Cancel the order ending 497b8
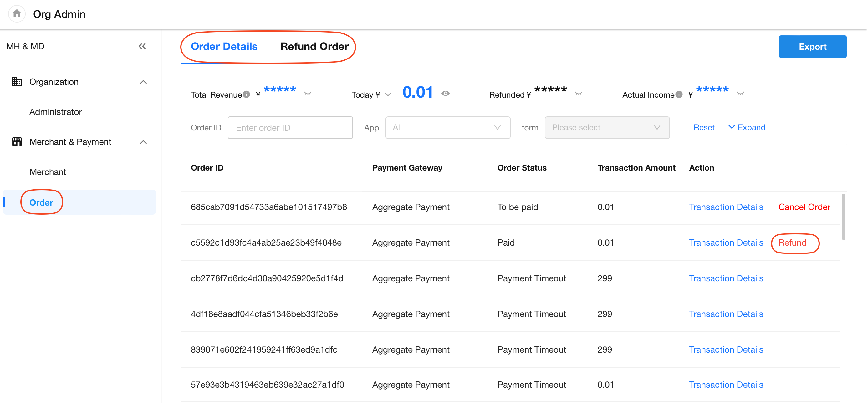The width and height of the screenshot is (868, 403). point(804,207)
